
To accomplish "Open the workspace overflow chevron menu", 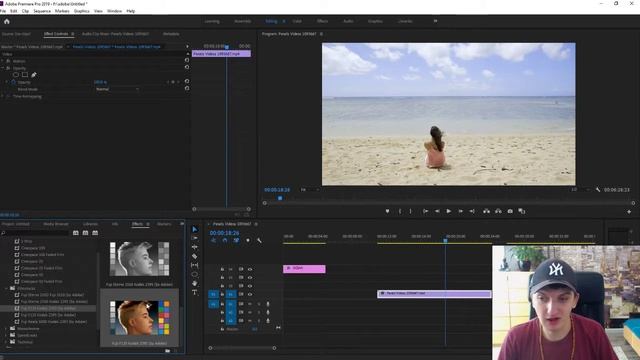I will click(x=435, y=21).
